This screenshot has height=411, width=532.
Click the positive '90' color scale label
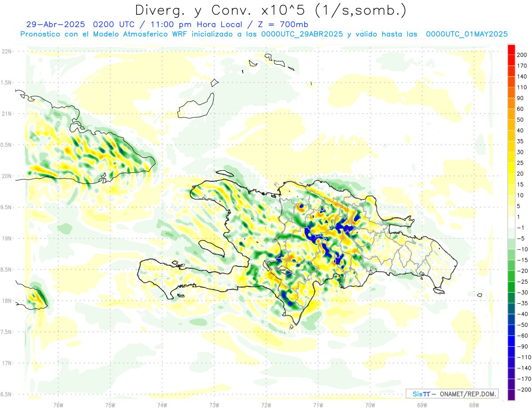(520, 98)
